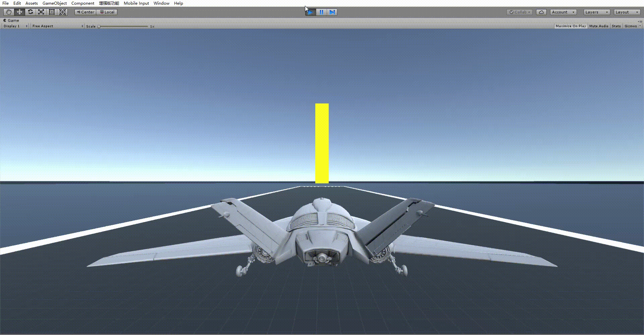Open the Free Aspect dropdown
Screen dimensions: 644x335
(56, 26)
